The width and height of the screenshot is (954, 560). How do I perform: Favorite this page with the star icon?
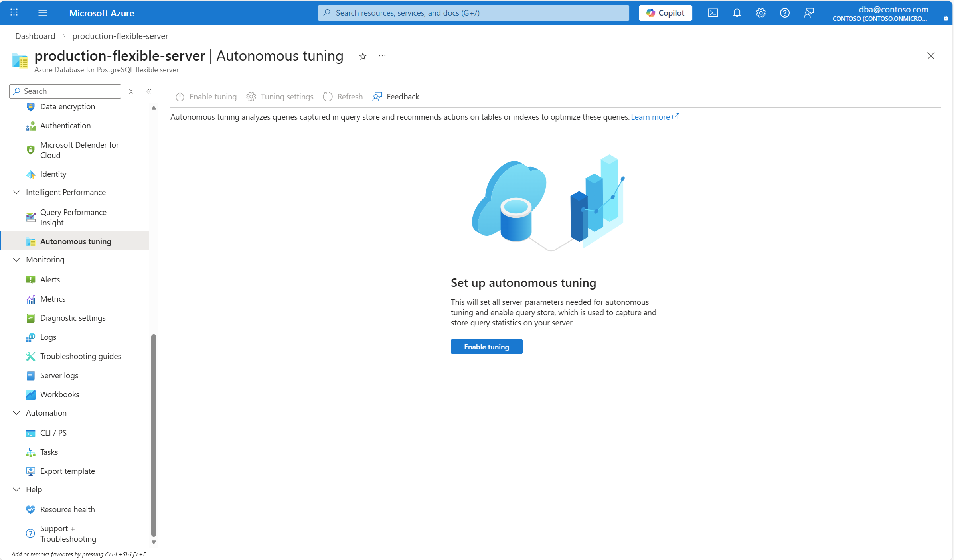(362, 56)
